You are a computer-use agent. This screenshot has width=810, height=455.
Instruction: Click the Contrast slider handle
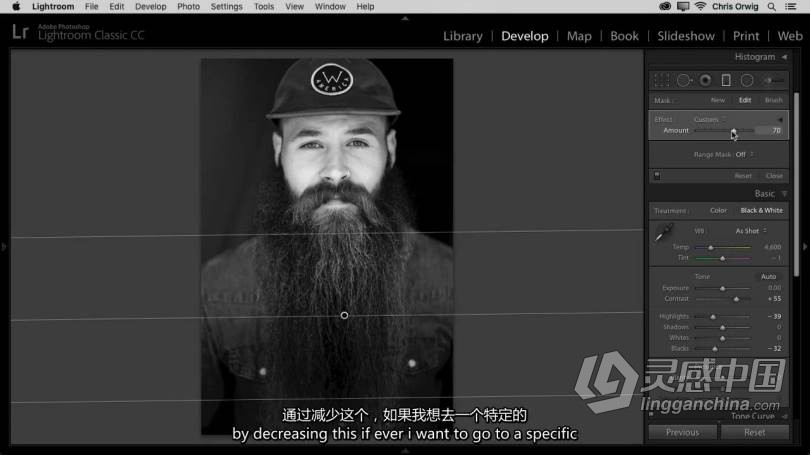pos(736,299)
